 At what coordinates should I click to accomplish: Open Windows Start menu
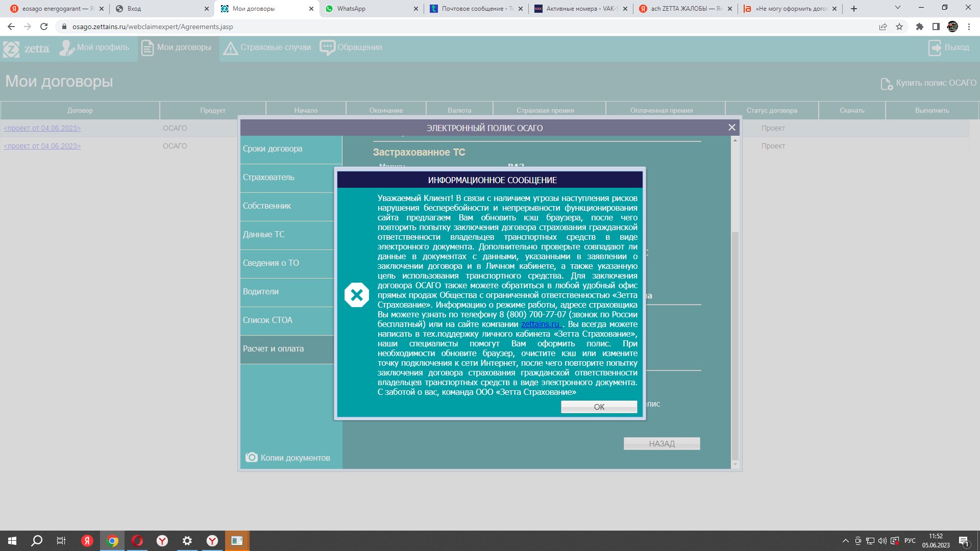[x=12, y=541]
